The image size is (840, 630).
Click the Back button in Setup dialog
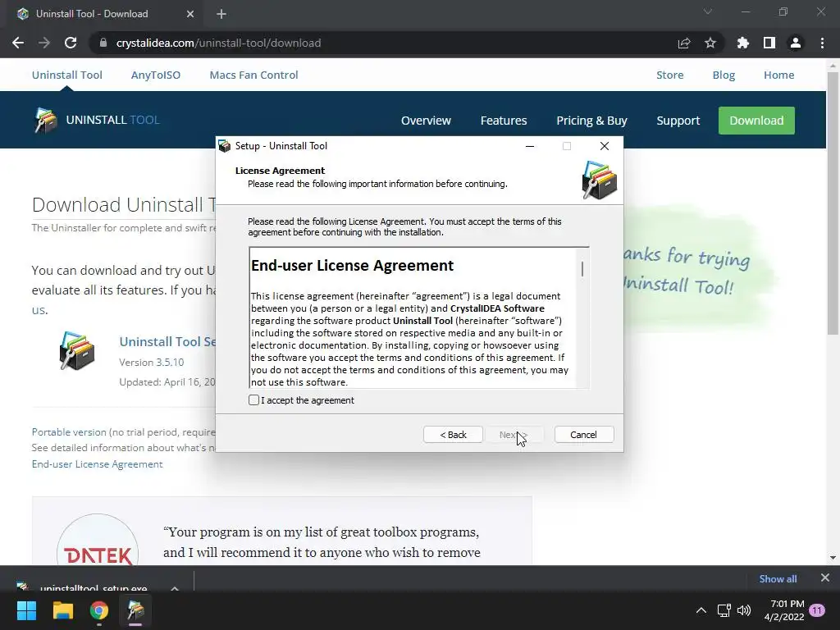pos(453,435)
